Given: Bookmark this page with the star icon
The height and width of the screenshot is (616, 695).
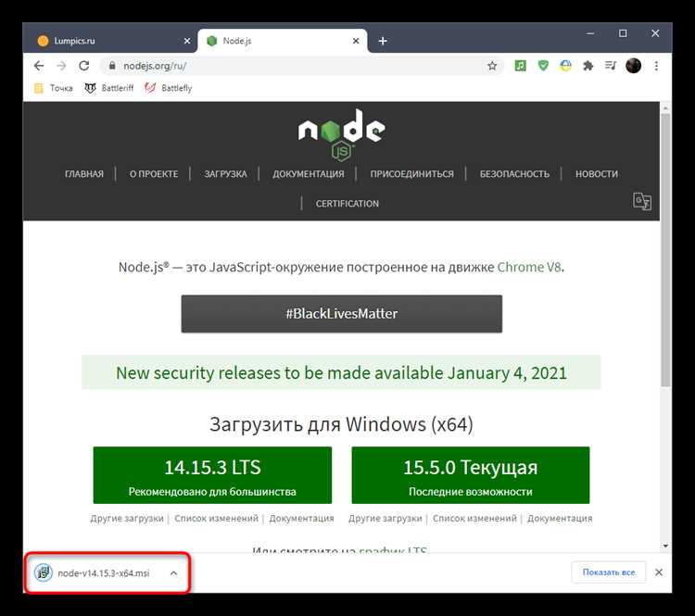Looking at the screenshot, I should tap(492, 66).
